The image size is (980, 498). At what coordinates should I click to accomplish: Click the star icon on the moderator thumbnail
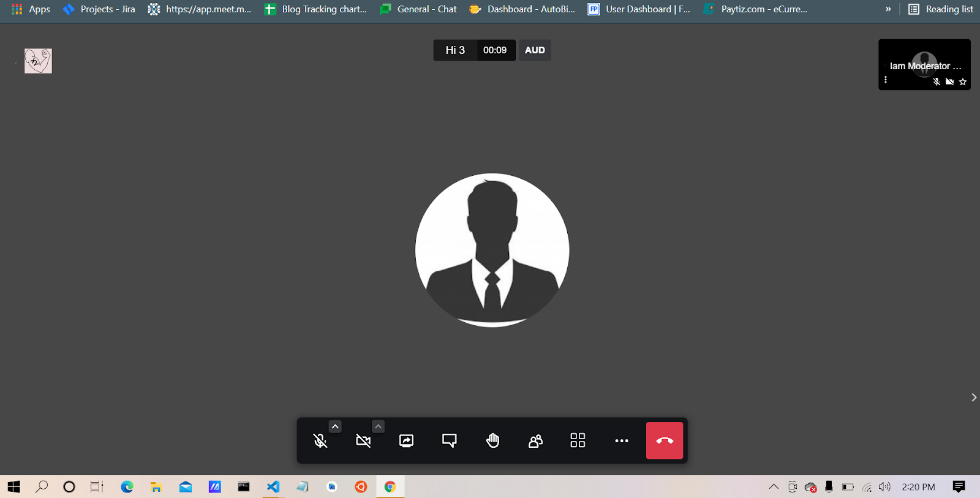[x=963, y=82]
